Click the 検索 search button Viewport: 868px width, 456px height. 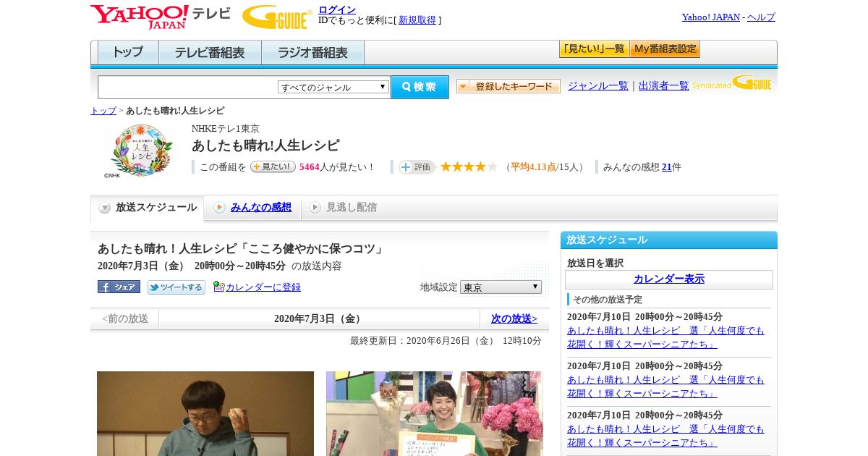[x=420, y=87]
